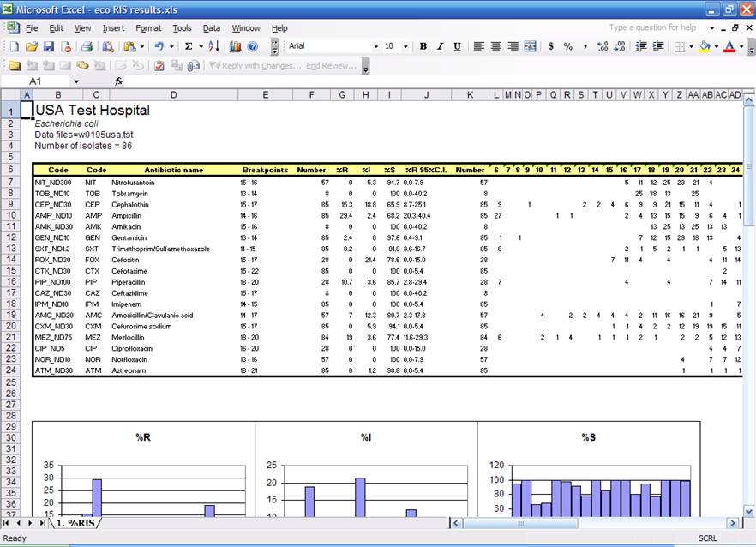Click the Research icon in the toolbar
Screen dimensions: 756x547
(x=108, y=46)
